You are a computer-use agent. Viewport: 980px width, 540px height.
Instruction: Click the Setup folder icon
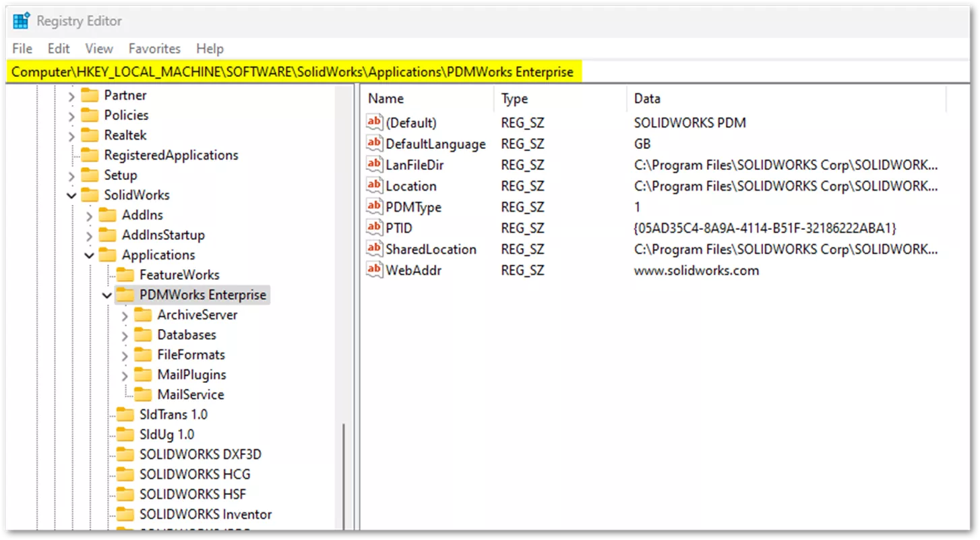pos(90,175)
